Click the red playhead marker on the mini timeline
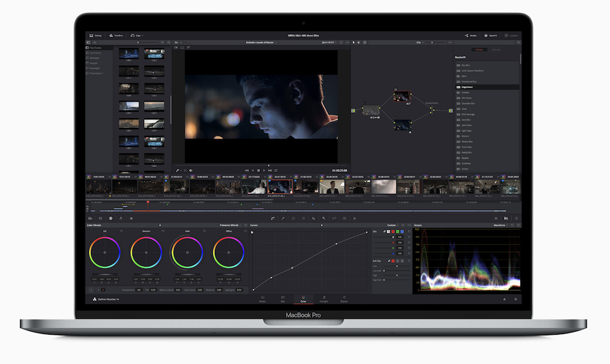This screenshot has height=364, width=610. click(x=148, y=202)
